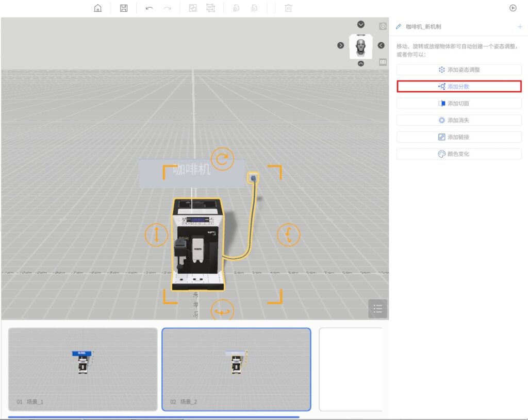Click the plus icon in the right panel header

[520, 26]
